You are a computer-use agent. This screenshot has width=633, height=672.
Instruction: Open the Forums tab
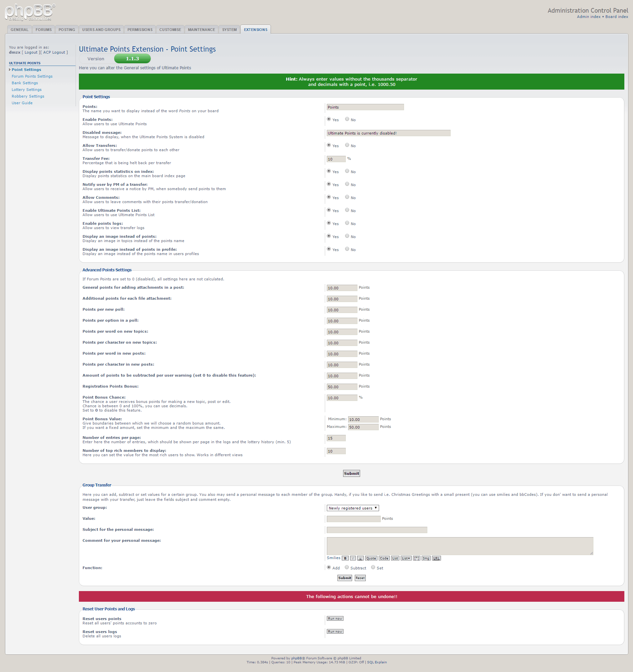click(44, 29)
